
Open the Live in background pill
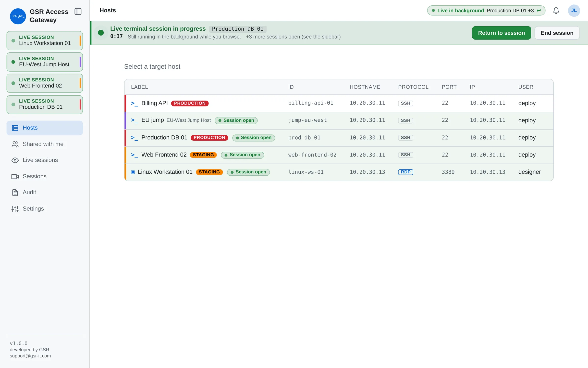[x=486, y=11]
